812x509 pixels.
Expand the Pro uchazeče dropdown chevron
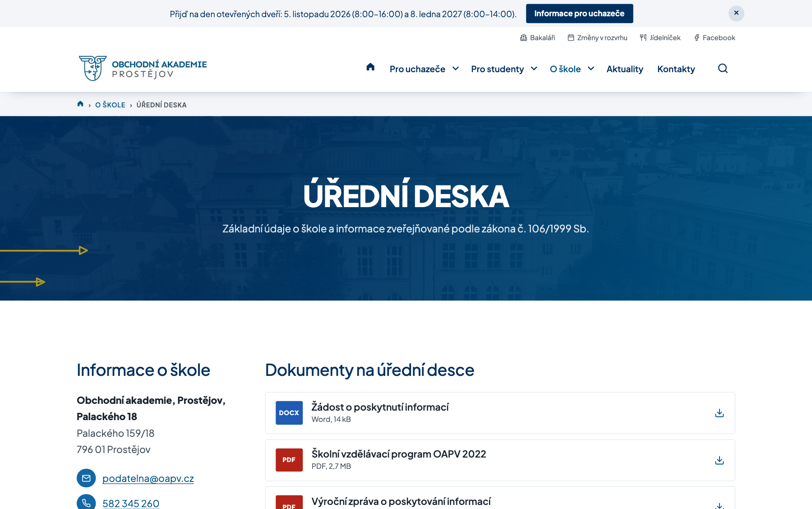click(x=456, y=69)
